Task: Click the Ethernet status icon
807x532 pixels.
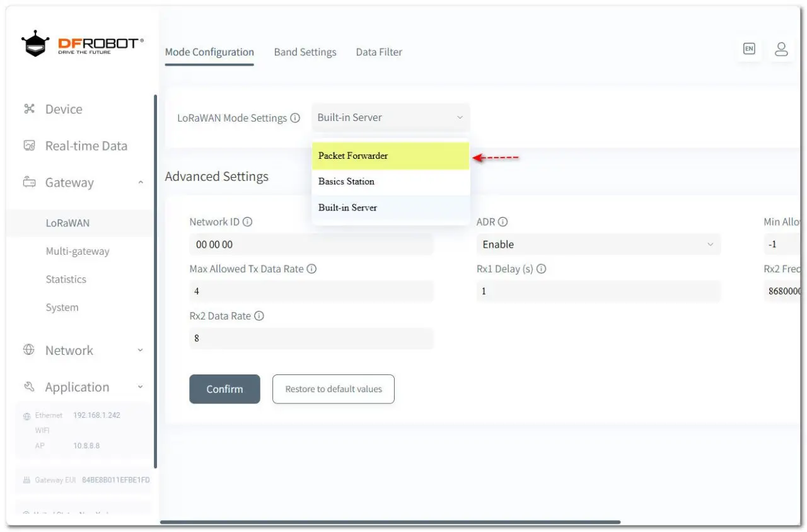Action: pos(27,416)
